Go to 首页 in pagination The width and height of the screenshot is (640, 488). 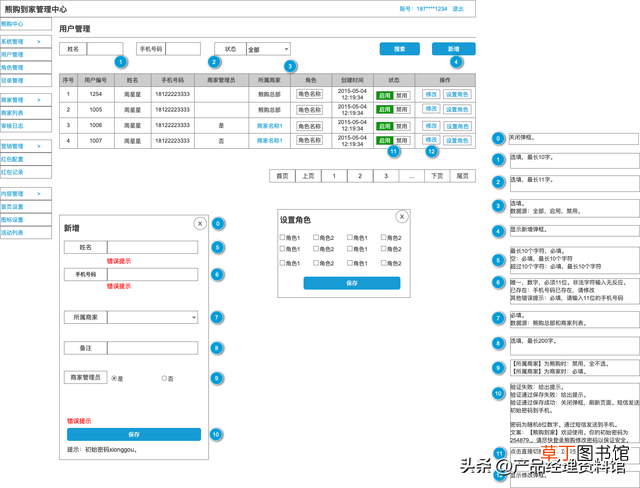[282, 176]
